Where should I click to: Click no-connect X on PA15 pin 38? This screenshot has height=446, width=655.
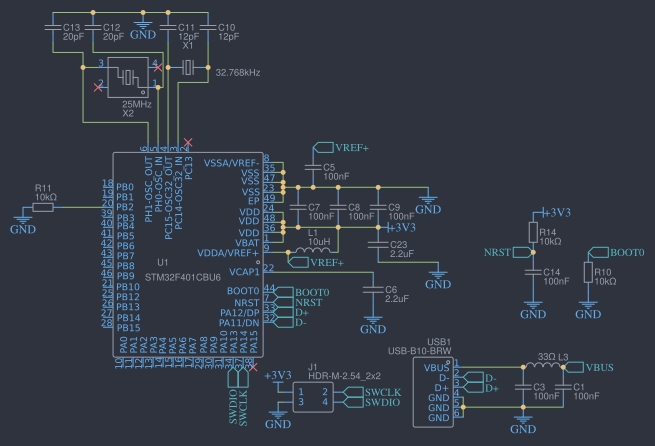coord(253,367)
